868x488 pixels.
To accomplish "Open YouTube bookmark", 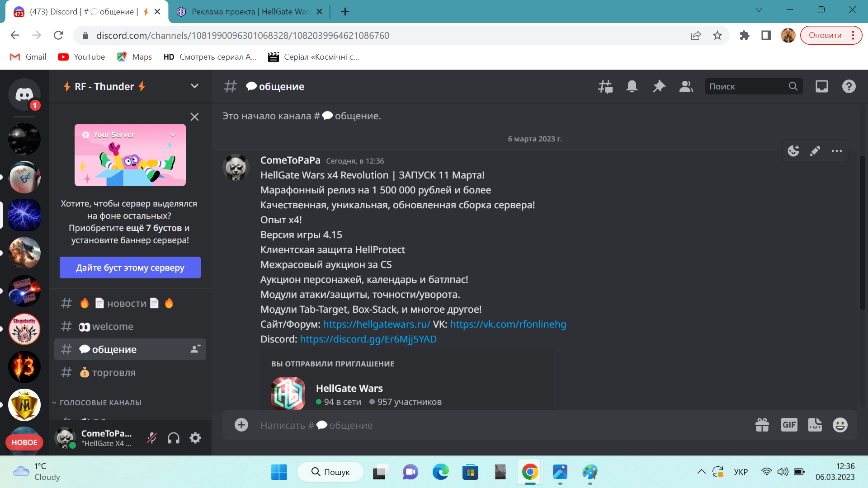I will 81,57.
